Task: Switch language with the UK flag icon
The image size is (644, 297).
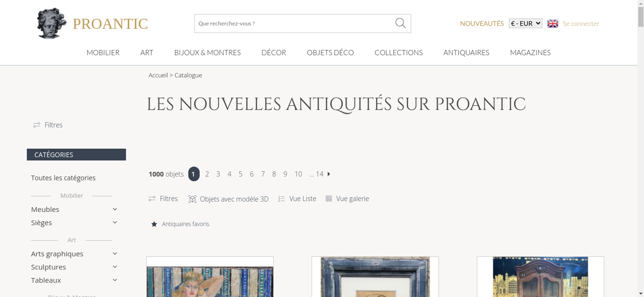Action: pos(553,23)
